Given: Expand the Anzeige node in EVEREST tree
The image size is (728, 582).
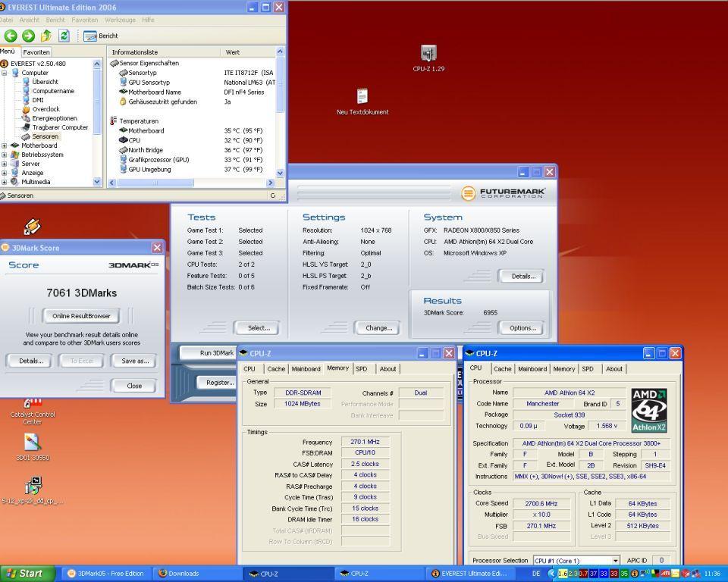Looking at the screenshot, I should [5, 173].
